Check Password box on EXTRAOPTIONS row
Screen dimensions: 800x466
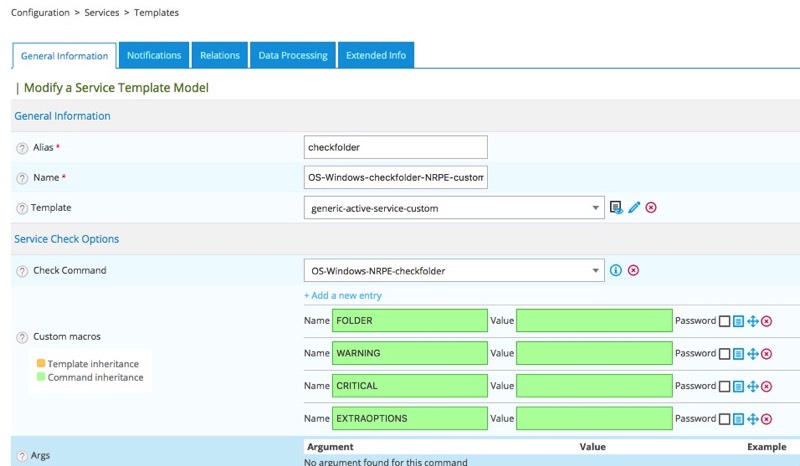(x=725, y=418)
